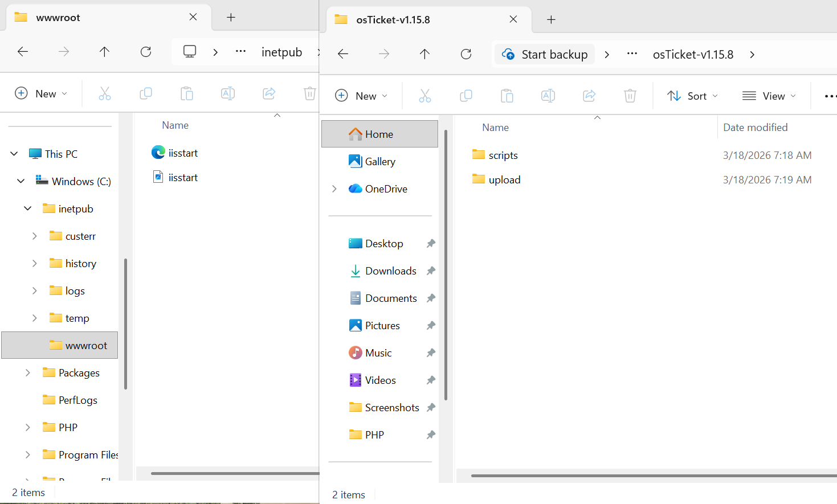The image size is (837, 504).
Task: Open See more options in osTicket toolbar
Action: point(830,96)
